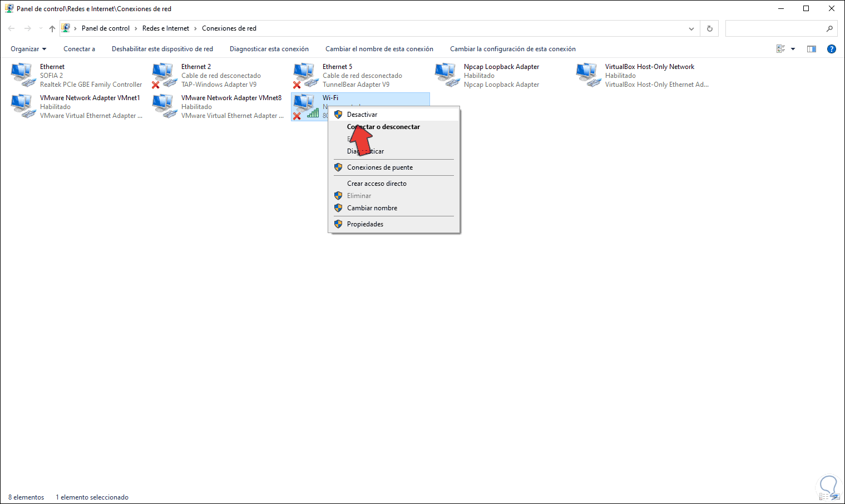The width and height of the screenshot is (845, 504).
Task: Expand the chevron after Panel de control
Action: click(136, 28)
